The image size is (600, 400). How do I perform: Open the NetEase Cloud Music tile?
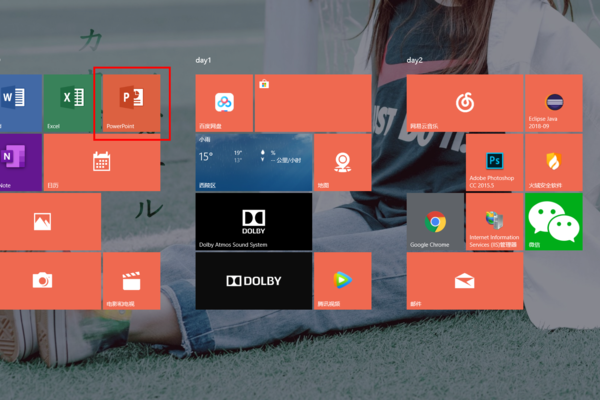465,103
